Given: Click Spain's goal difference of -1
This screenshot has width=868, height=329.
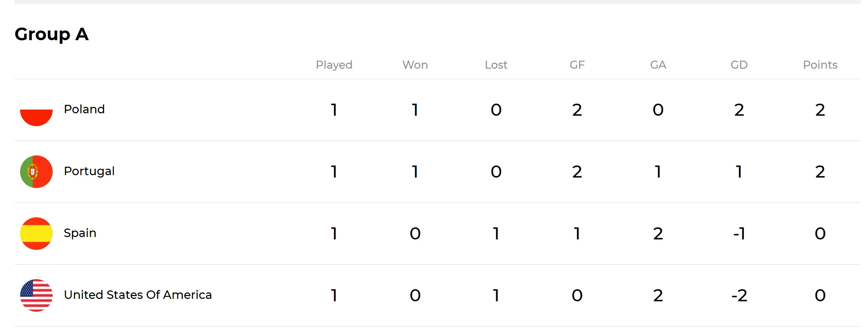Looking at the screenshot, I should click(739, 233).
